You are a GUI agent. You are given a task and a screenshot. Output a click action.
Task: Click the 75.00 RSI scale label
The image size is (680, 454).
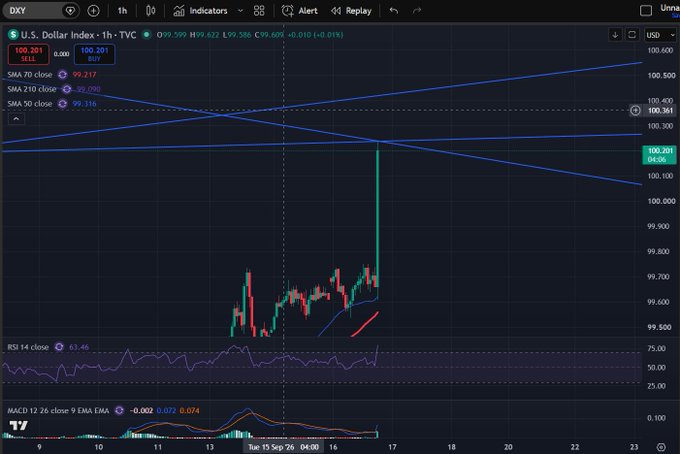pos(656,348)
